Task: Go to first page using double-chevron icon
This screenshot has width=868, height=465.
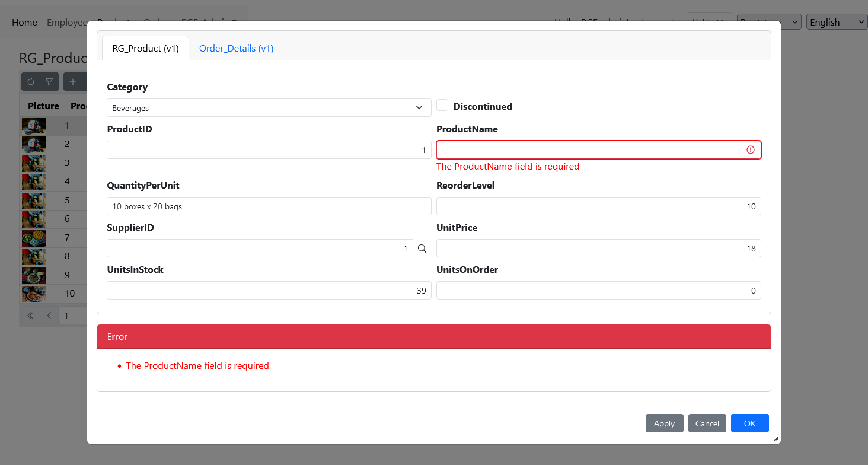Action: coord(30,316)
